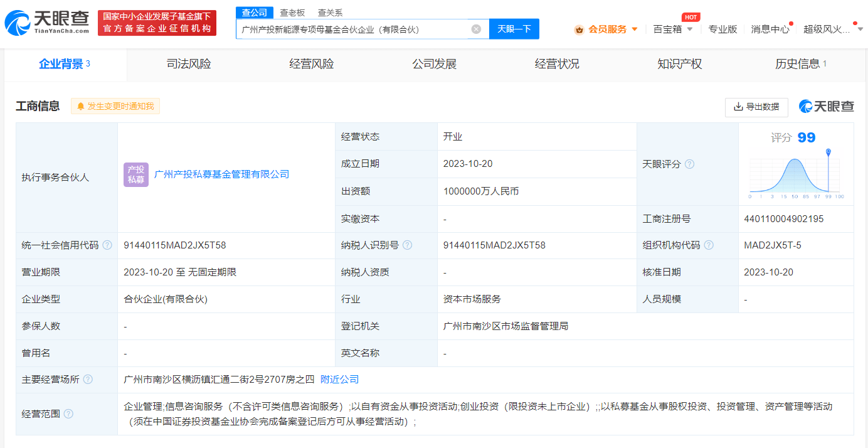Click help icon beside 主要经营场所

(88, 380)
